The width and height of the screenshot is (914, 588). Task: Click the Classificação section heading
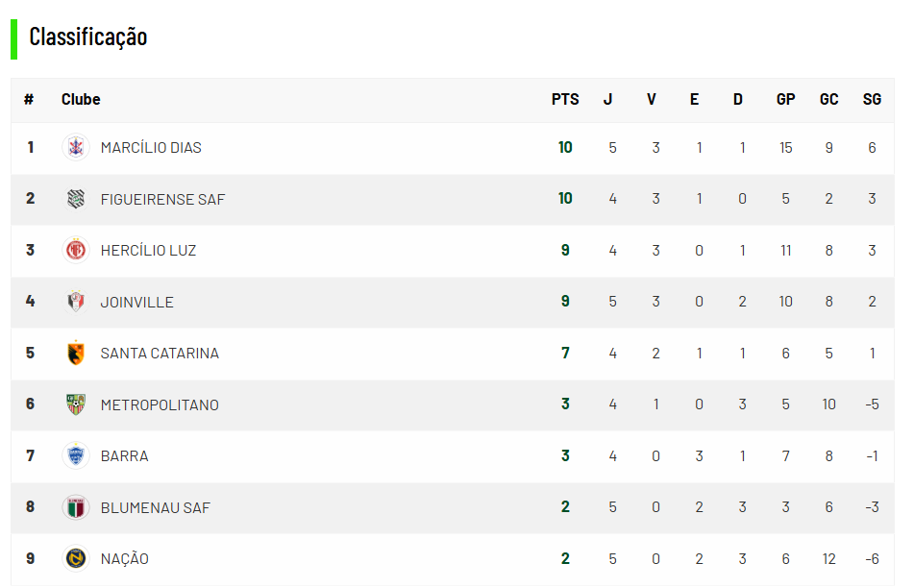point(88,37)
